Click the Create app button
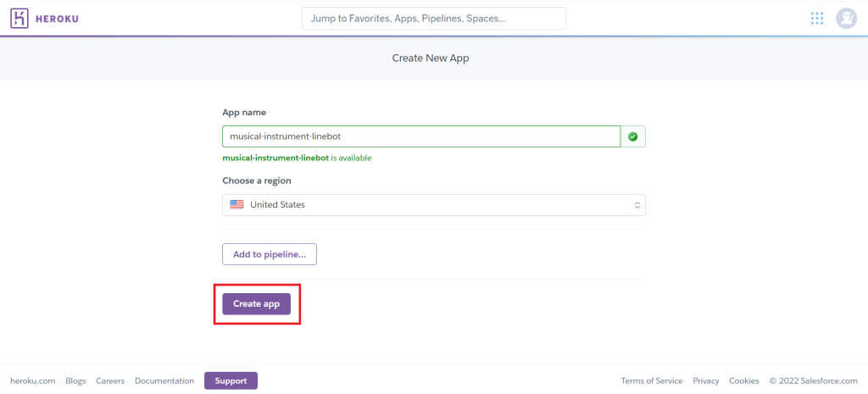This screenshot has height=394, width=868. 256,303
